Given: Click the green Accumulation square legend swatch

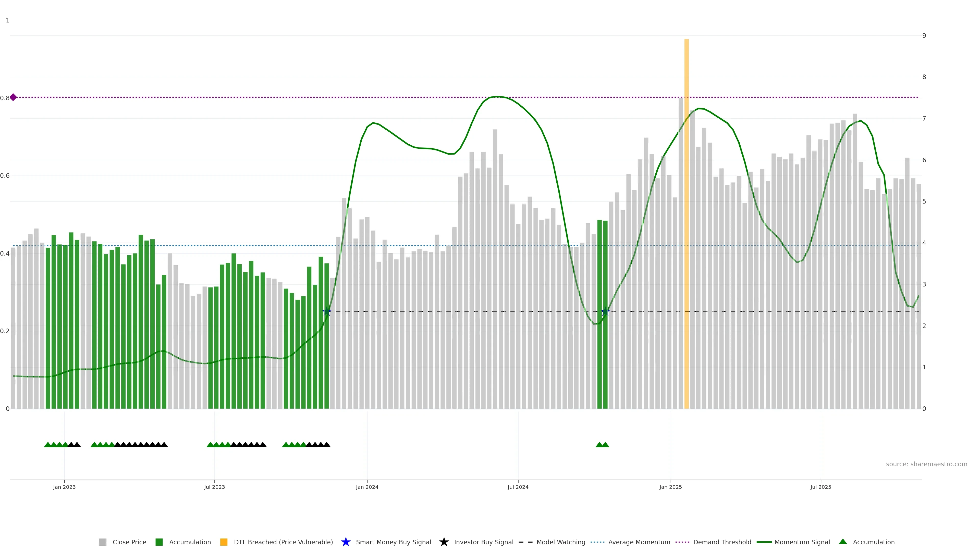Looking at the screenshot, I should pyautogui.click(x=159, y=542).
